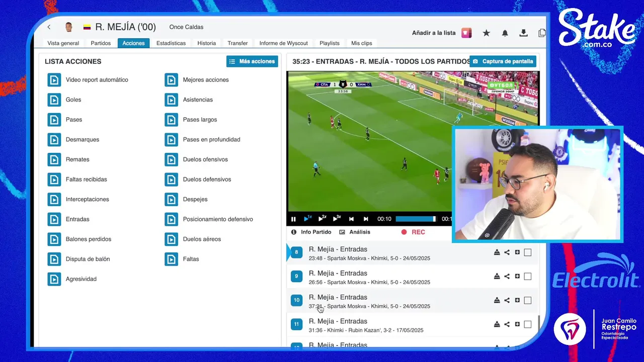Skip to the next clip

point(366,219)
